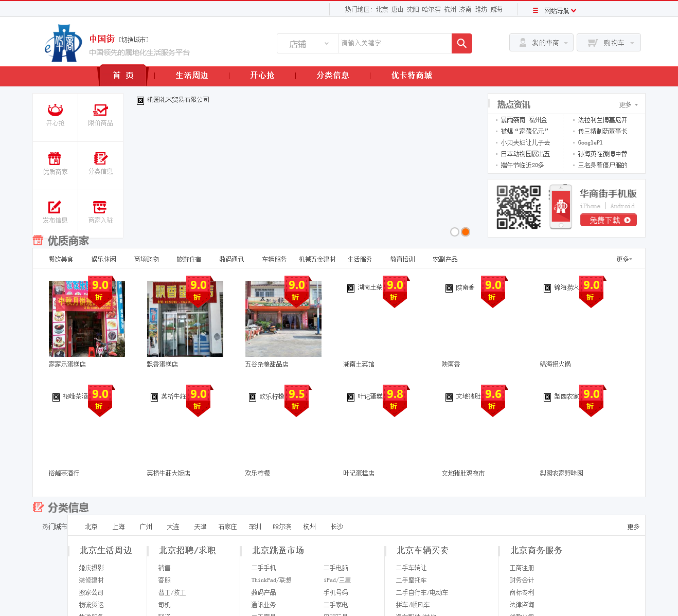The image size is (678, 616).
Task: Click the red search magnifier button
Action: (462, 44)
